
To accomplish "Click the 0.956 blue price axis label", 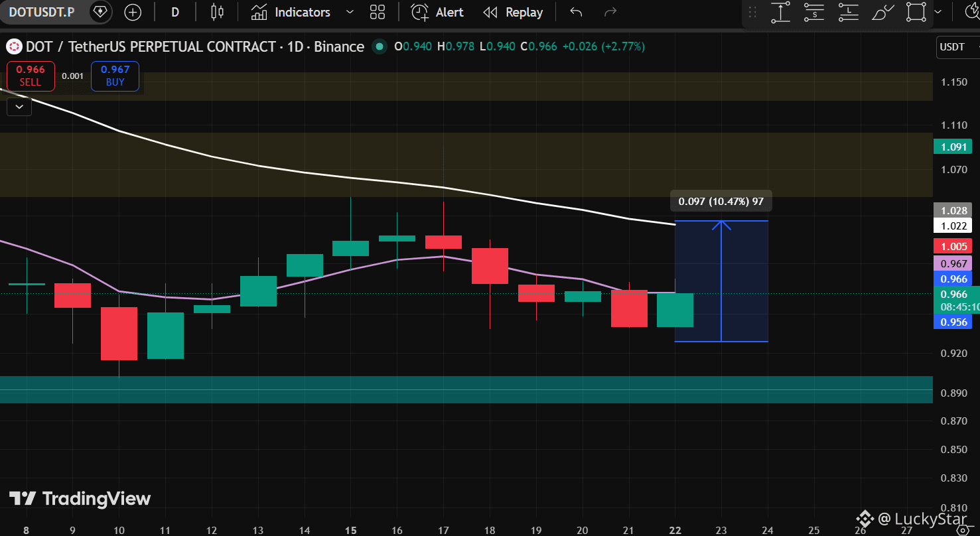I will click(x=952, y=322).
